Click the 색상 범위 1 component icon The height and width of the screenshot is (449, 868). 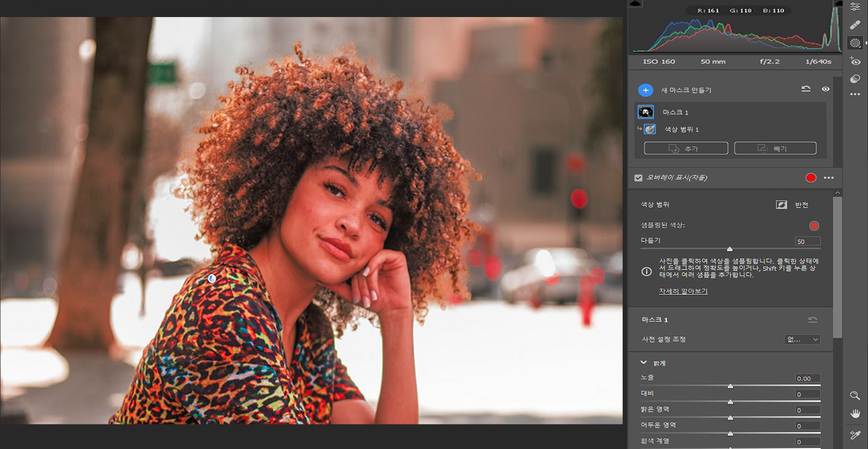[650, 129]
